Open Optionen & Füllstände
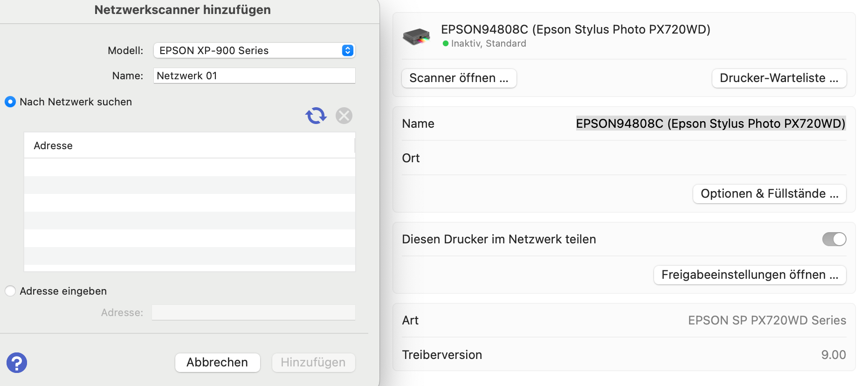This screenshot has height=386, width=868. click(769, 193)
